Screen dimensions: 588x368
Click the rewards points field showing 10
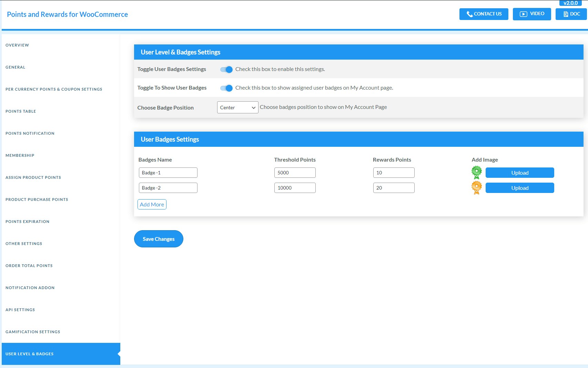coord(394,173)
